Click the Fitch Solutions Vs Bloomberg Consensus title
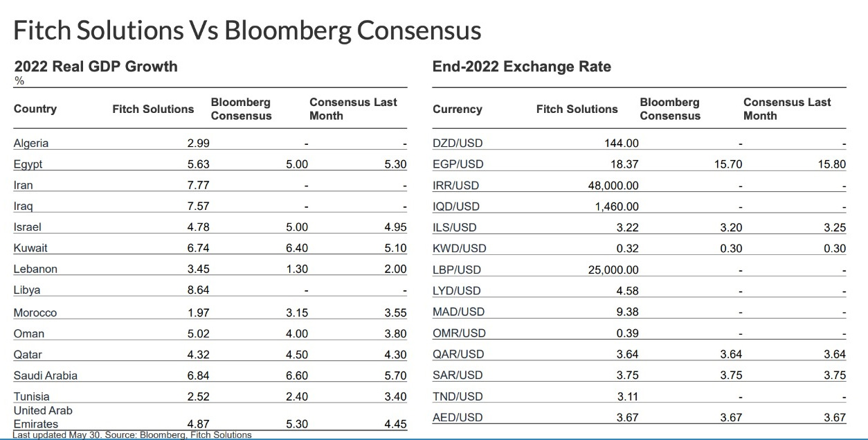 click(x=247, y=30)
